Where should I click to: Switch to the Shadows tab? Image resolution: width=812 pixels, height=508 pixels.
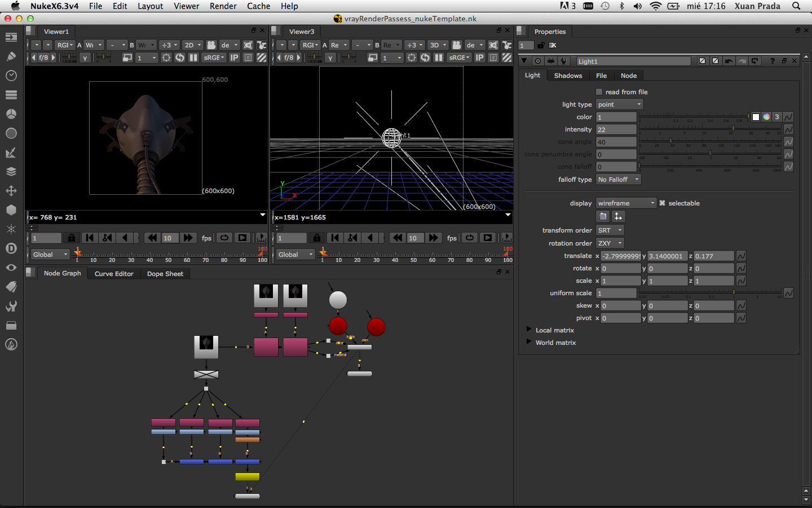pyautogui.click(x=568, y=76)
